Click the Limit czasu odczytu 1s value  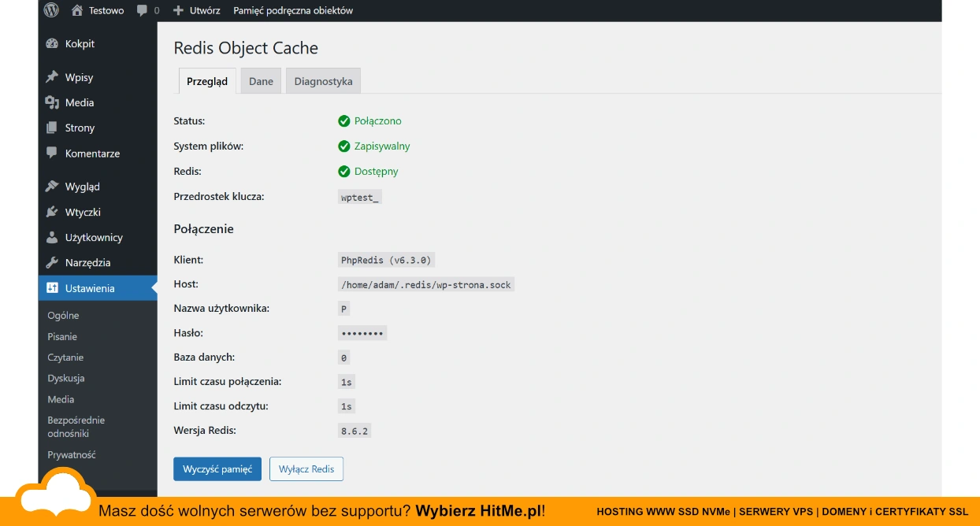coord(347,406)
